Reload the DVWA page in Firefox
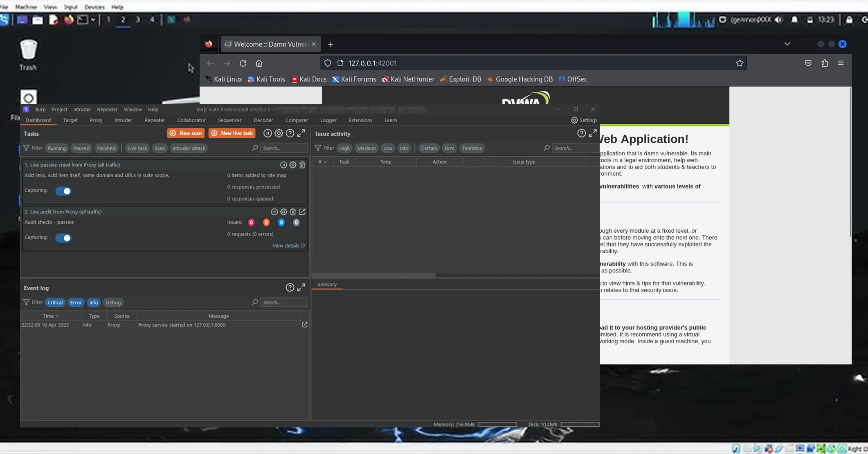Viewport: 868px width, 454px height. pyautogui.click(x=243, y=63)
